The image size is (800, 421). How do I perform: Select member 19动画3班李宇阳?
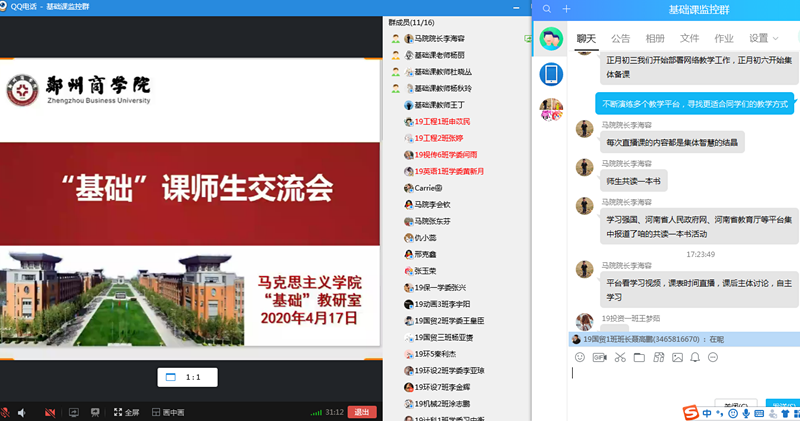442,304
